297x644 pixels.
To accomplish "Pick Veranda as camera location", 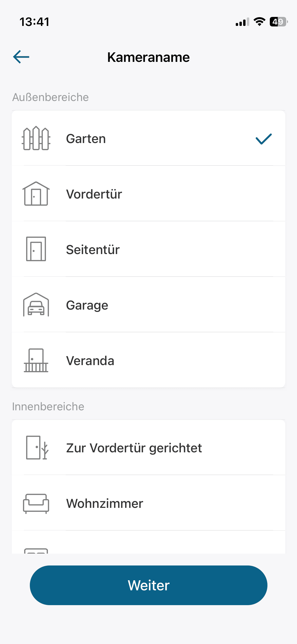I will click(x=90, y=361).
